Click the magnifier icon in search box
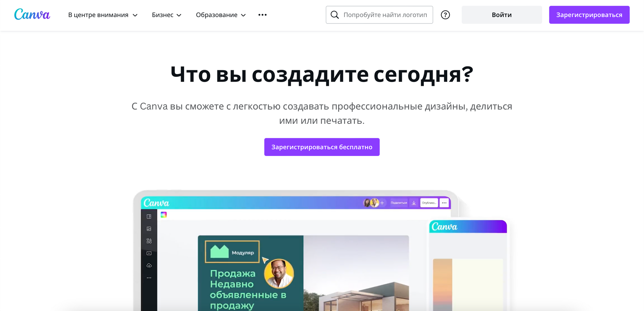 (x=335, y=15)
